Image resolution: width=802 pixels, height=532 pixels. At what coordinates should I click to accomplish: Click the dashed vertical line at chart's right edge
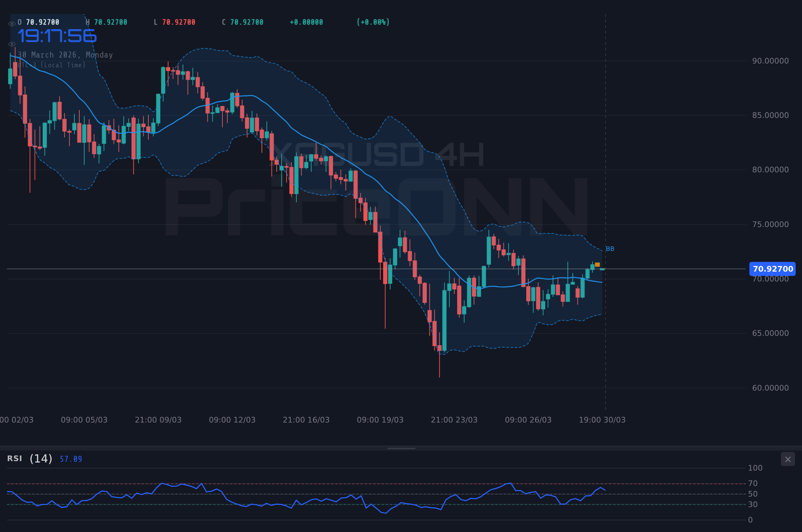pos(605,211)
